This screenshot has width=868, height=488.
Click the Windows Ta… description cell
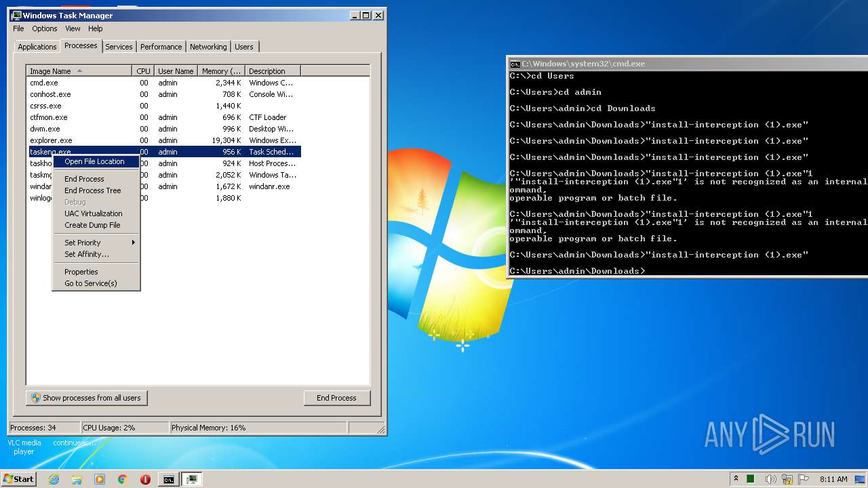273,175
